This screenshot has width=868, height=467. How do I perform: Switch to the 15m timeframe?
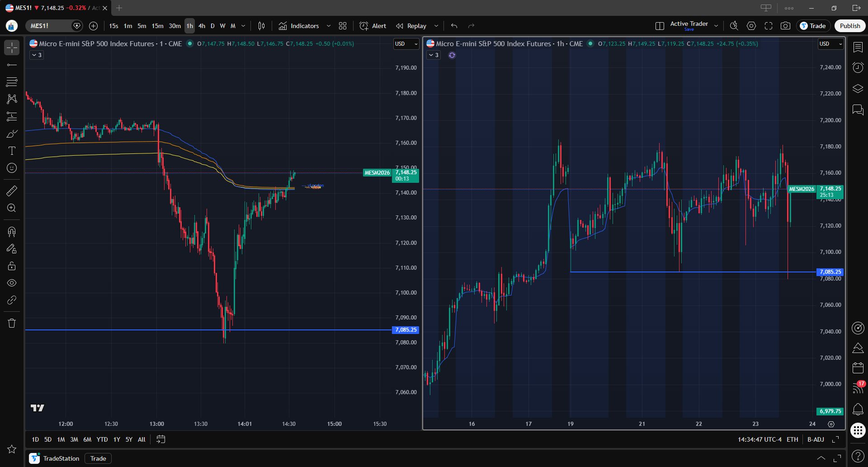pyautogui.click(x=157, y=26)
